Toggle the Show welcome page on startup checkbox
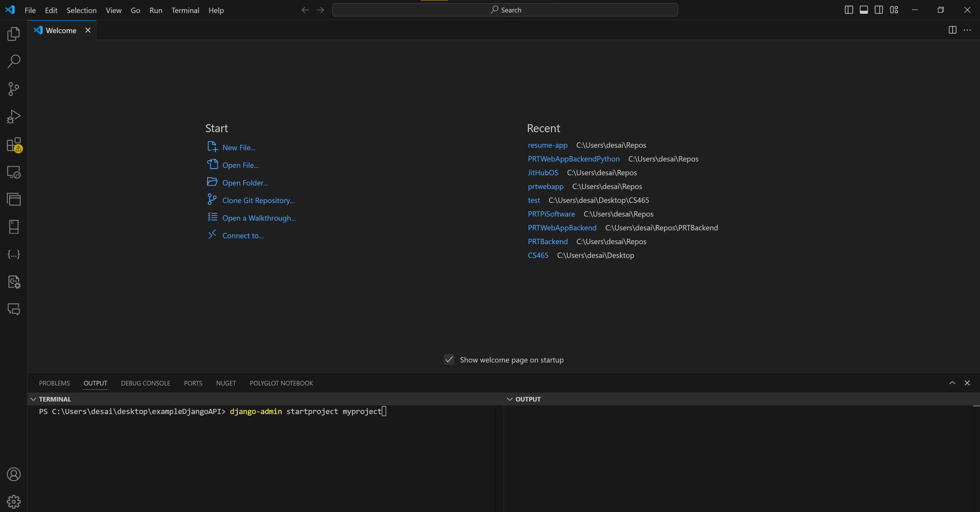This screenshot has width=980, height=512. tap(449, 359)
